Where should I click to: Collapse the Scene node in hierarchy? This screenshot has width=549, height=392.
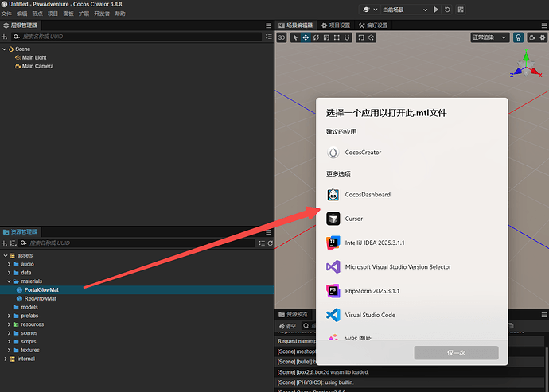(4, 49)
